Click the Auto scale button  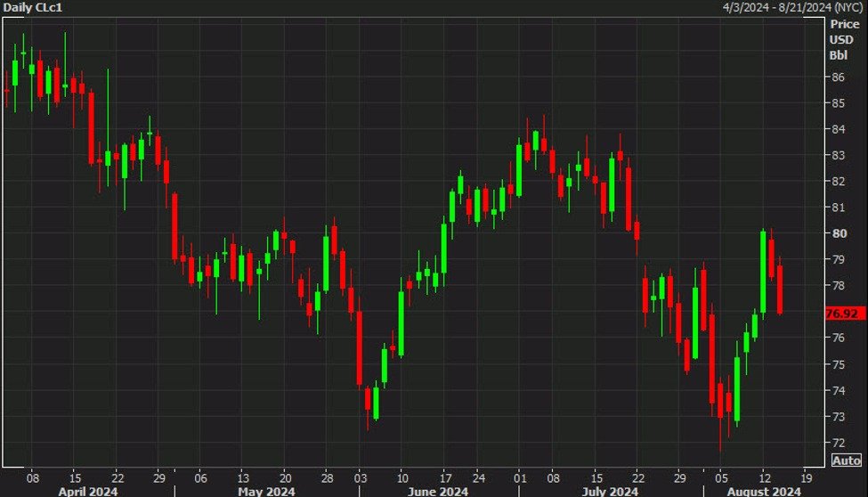845,460
